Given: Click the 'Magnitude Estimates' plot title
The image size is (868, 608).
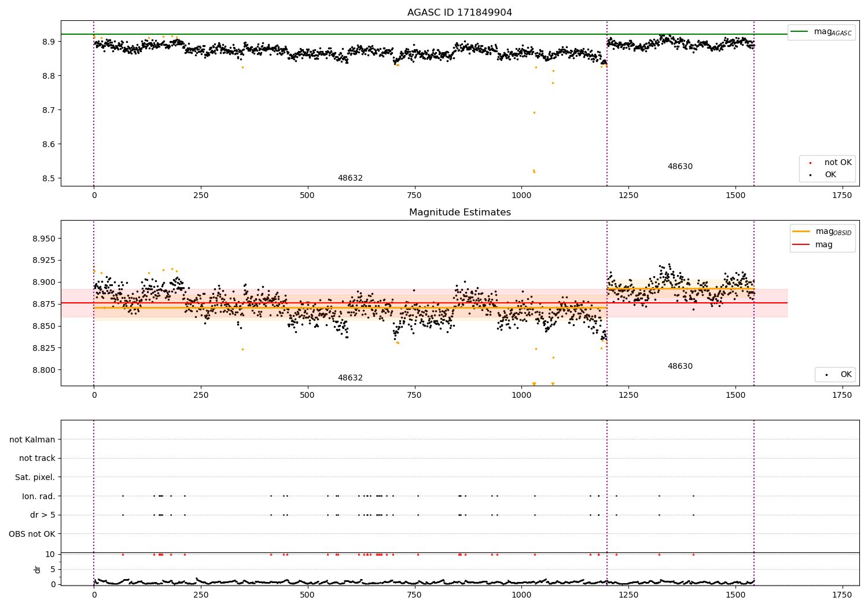Looking at the screenshot, I should (459, 213).
